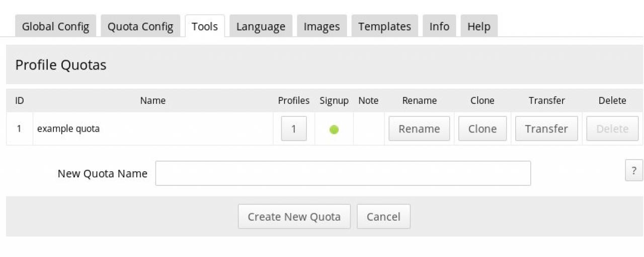Open the Info tab

439,26
